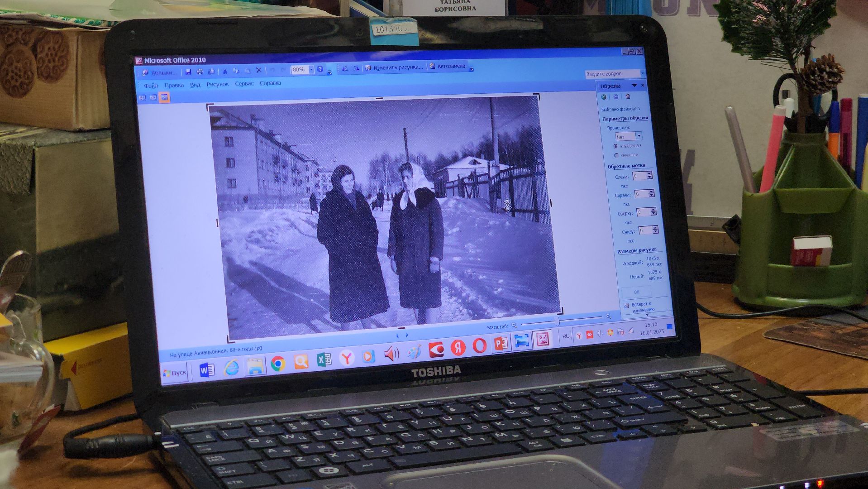Click the Save icon in the toolbar
This screenshot has height=489, width=868.
point(188,72)
